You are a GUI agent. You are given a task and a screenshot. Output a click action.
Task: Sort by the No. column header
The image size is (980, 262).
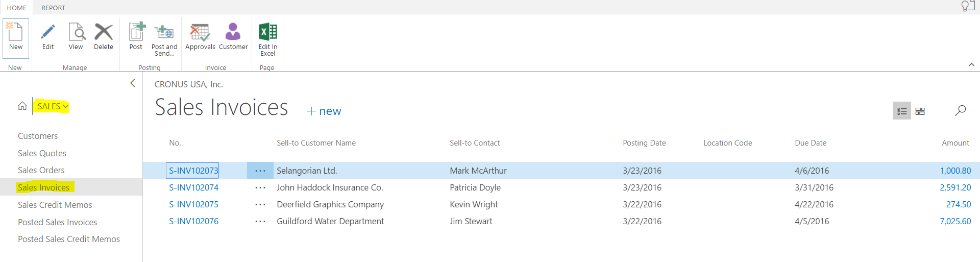(x=175, y=143)
